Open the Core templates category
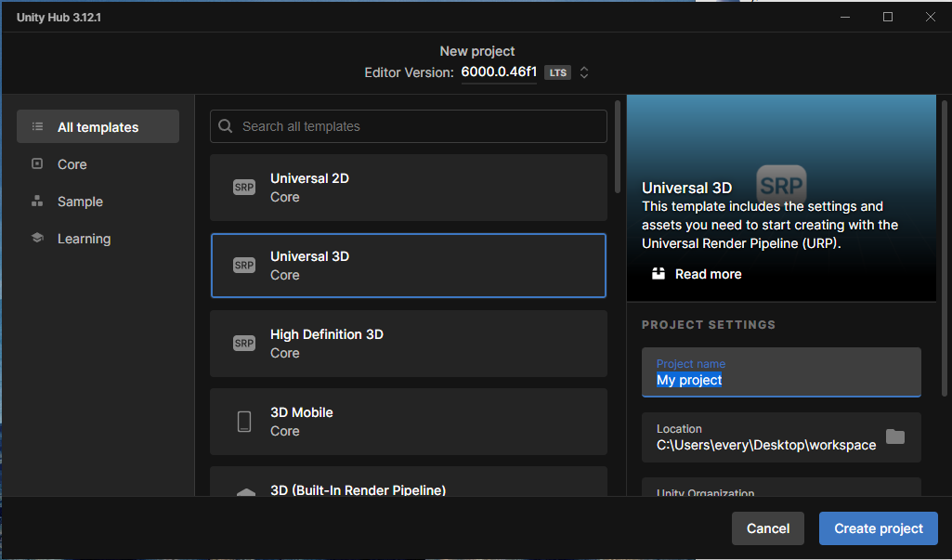The width and height of the screenshot is (952, 560). pyautogui.click(x=98, y=164)
